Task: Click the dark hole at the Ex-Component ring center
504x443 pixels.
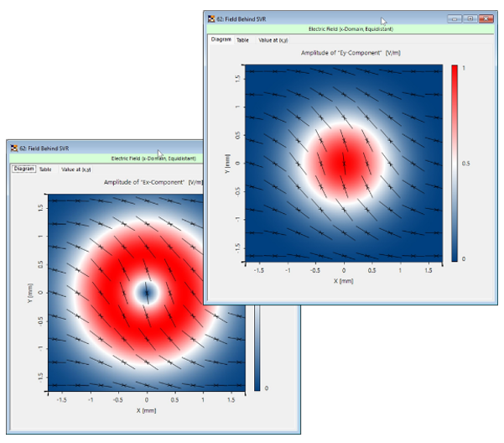Action: [148, 293]
